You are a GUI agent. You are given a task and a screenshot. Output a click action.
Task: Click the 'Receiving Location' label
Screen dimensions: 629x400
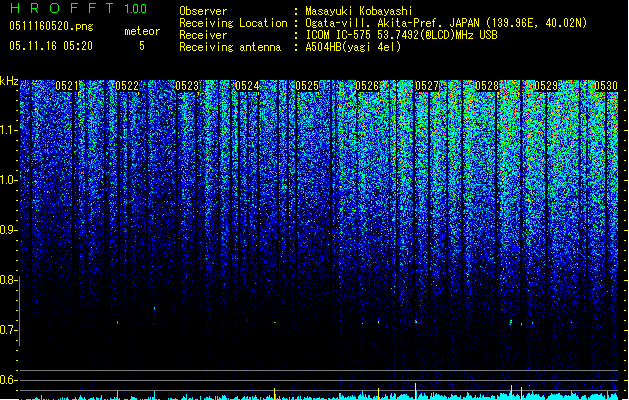233,23
